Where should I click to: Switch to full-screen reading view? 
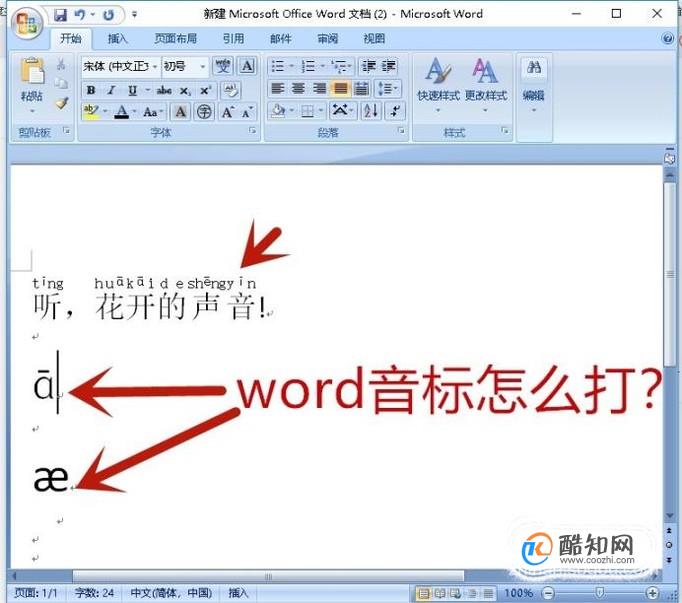click(x=439, y=593)
